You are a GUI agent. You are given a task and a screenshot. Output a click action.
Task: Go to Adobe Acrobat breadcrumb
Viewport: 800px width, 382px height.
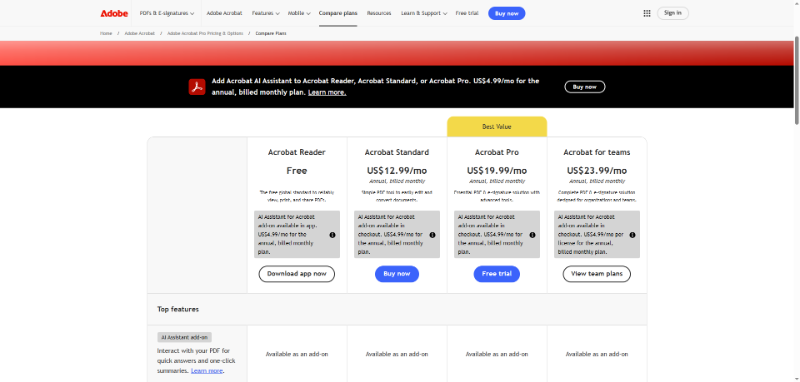139,33
